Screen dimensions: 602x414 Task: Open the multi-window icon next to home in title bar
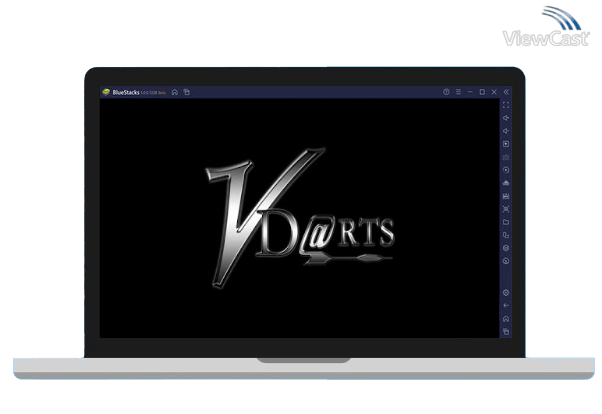click(x=187, y=92)
